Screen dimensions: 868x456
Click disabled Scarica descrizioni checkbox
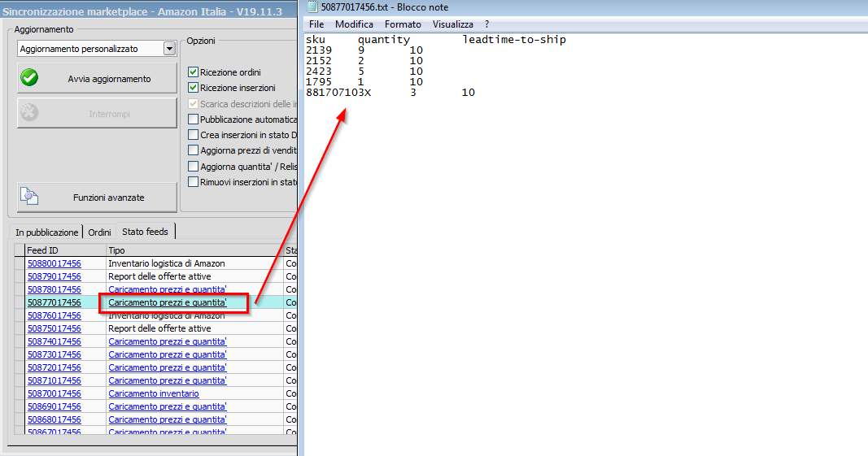[x=193, y=103]
